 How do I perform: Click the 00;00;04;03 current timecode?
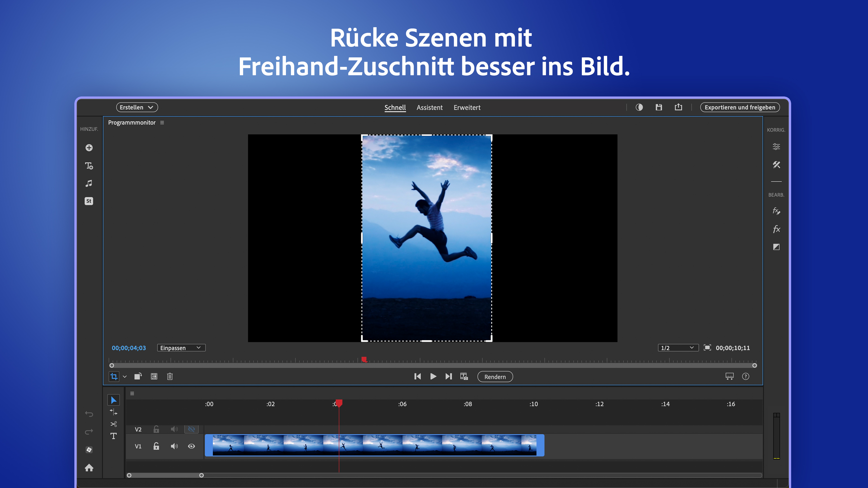[x=129, y=348]
